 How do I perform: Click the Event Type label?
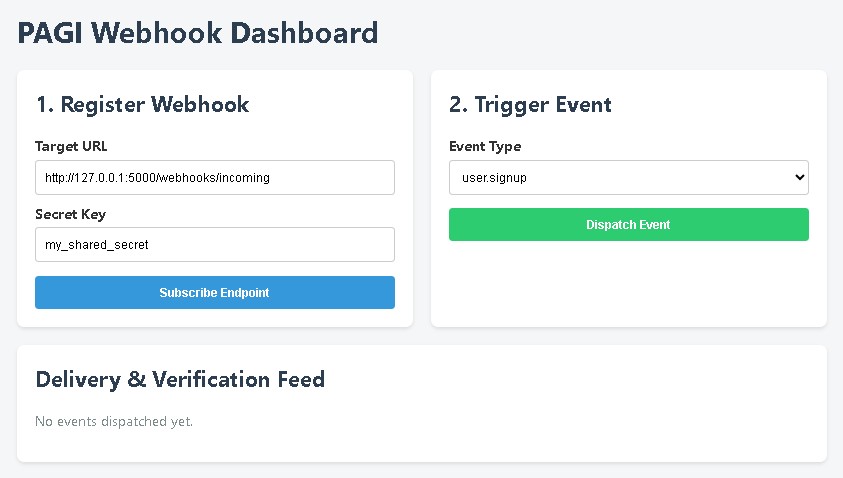tap(485, 146)
